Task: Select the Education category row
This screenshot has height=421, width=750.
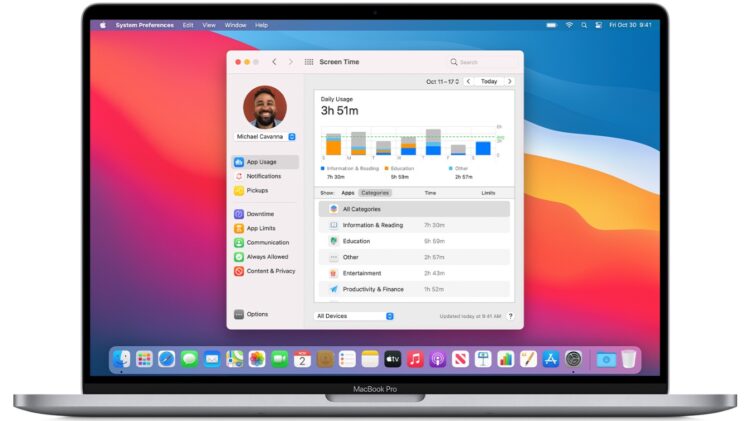Action: [414, 241]
